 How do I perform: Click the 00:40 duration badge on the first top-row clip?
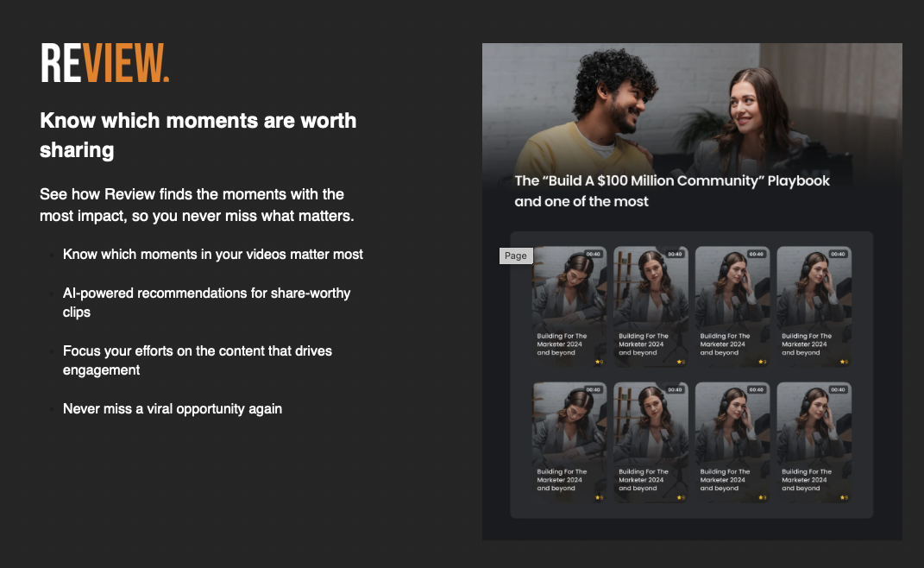click(593, 254)
